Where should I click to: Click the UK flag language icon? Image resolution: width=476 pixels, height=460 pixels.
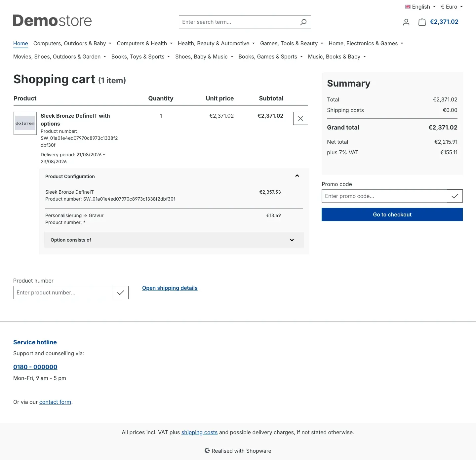pyautogui.click(x=408, y=7)
